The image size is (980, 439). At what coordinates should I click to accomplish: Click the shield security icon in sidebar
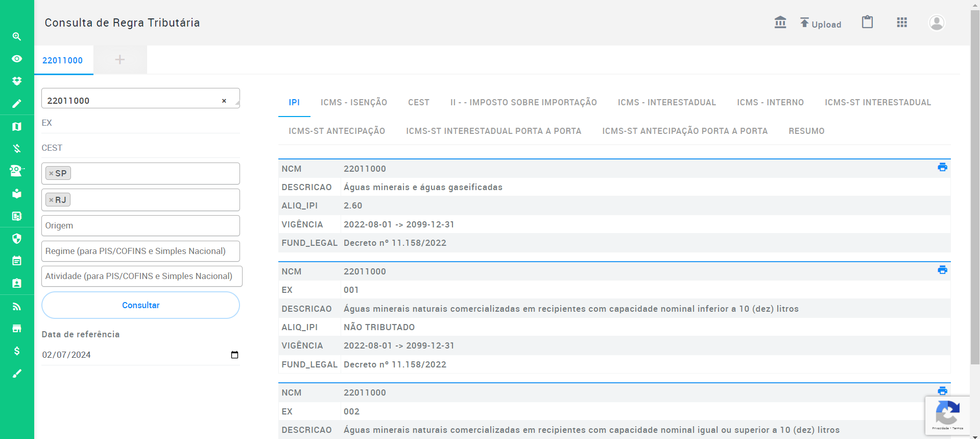point(17,239)
